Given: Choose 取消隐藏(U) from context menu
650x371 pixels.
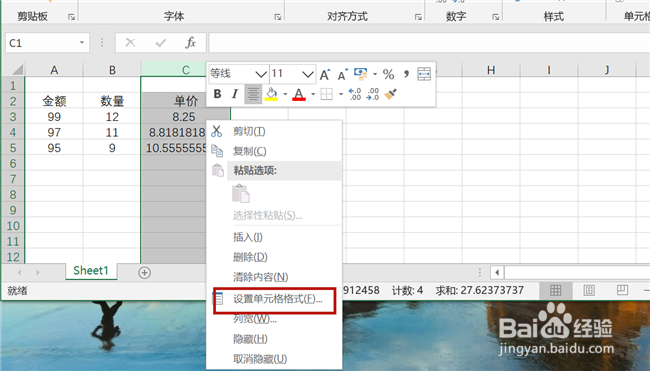Looking at the screenshot, I should pos(274,359).
